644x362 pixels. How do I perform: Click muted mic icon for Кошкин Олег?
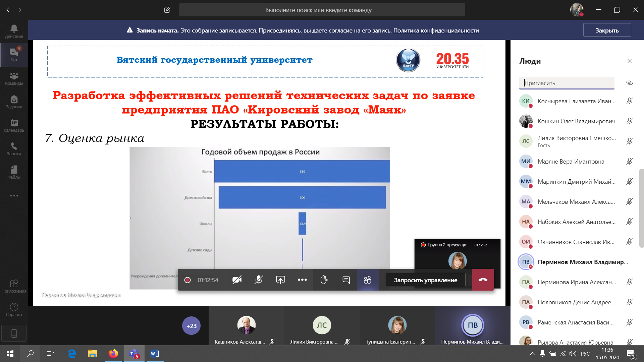[630, 121]
